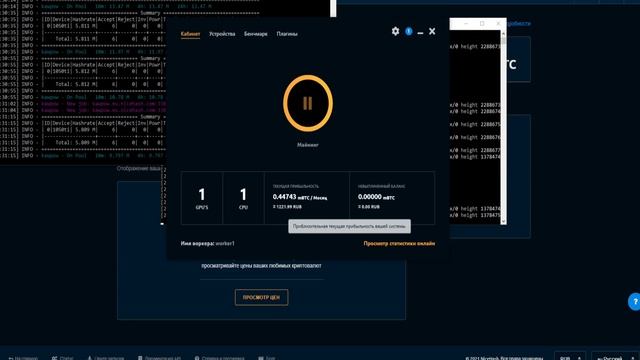Click the ПРОСМОТР ЦЕН button
The height and width of the screenshot is (360, 640).
point(261,297)
